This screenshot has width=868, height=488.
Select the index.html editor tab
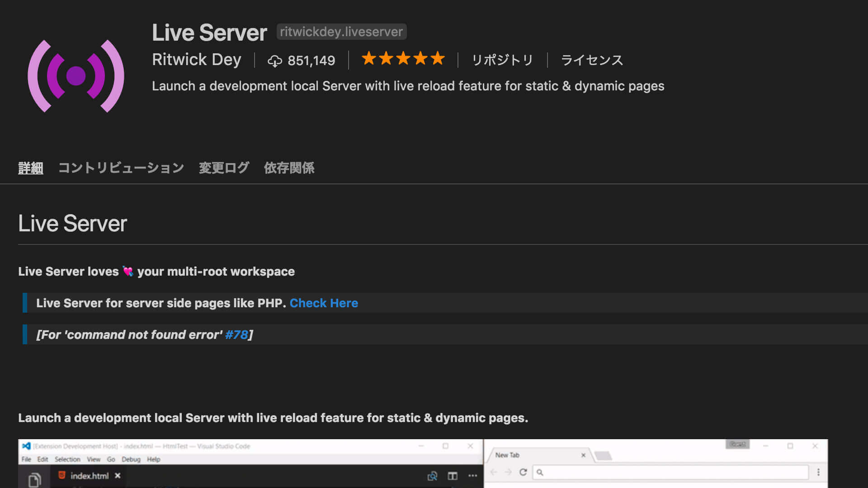click(89, 475)
